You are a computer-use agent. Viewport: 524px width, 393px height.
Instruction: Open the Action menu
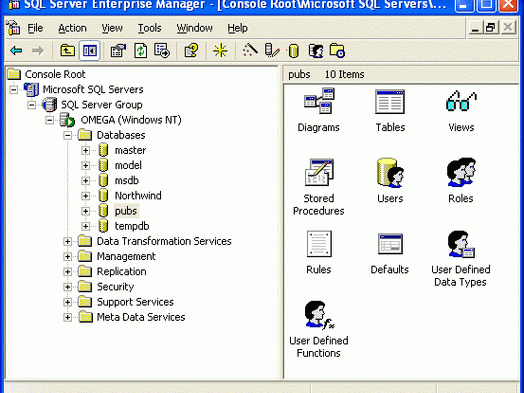72,28
